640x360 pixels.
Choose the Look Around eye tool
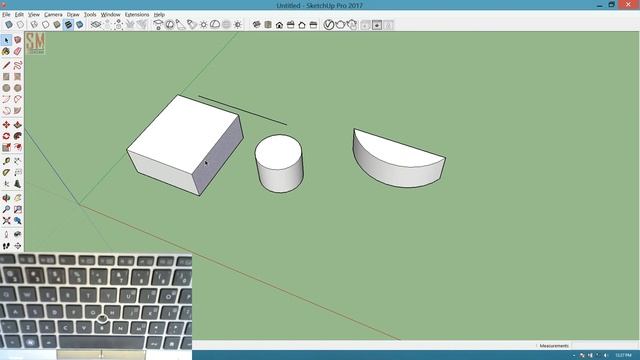(x=18, y=234)
